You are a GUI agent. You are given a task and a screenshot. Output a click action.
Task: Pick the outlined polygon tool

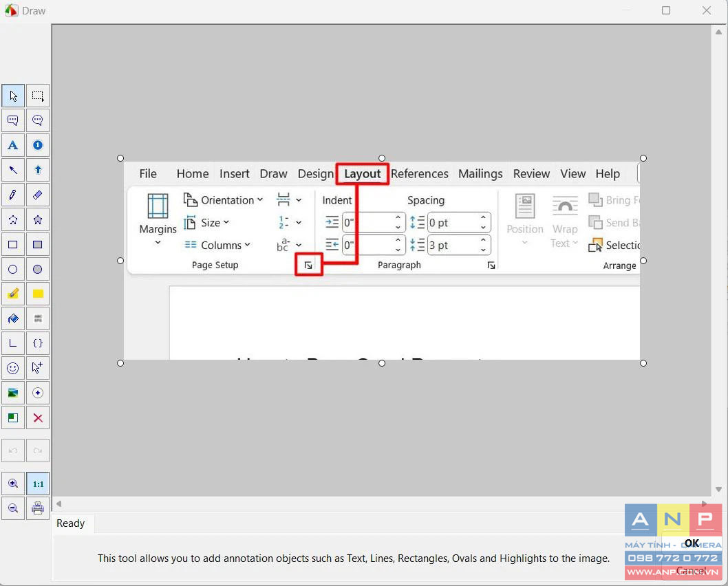pyautogui.click(x=13, y=219)
